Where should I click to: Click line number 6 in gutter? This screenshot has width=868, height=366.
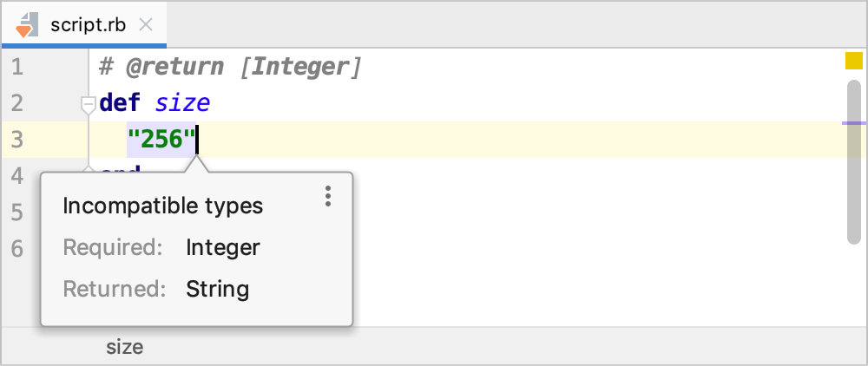[17, 249]
